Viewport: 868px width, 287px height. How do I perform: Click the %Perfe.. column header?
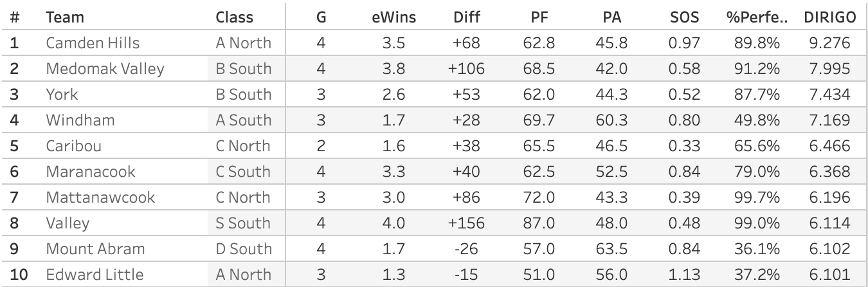point(757,18)
